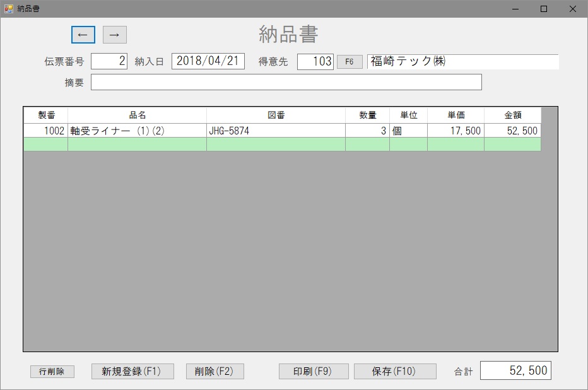The height and width of the screenshot is (390, 588).
Task: Click the 合計 total field showing 52,500
Action: (x=515, y=370)
